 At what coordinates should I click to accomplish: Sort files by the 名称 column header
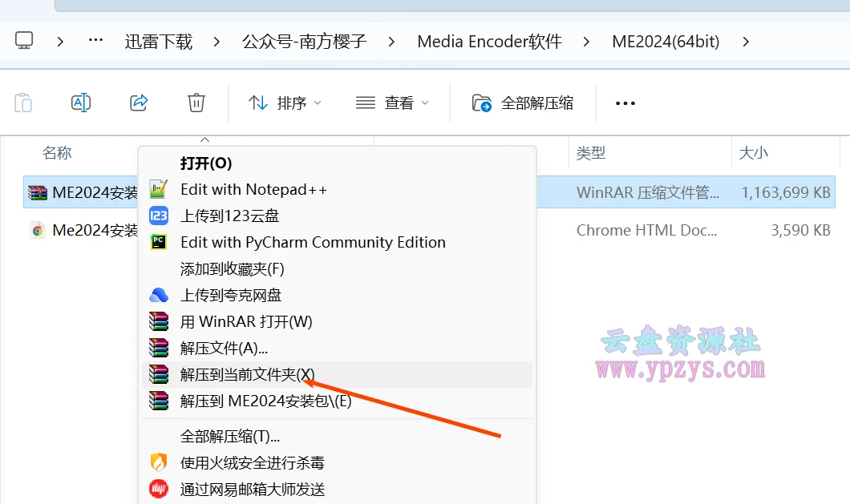coord(57,152)
